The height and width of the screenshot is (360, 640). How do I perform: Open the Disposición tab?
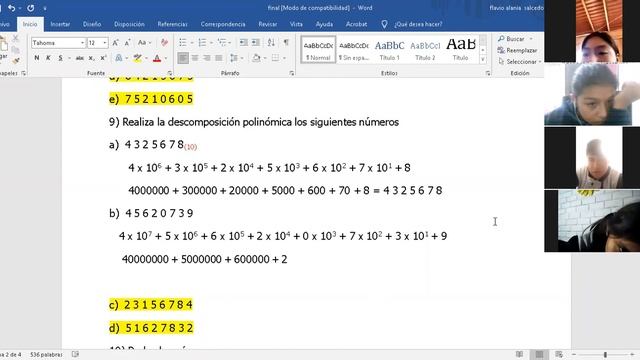click(129, 24)
